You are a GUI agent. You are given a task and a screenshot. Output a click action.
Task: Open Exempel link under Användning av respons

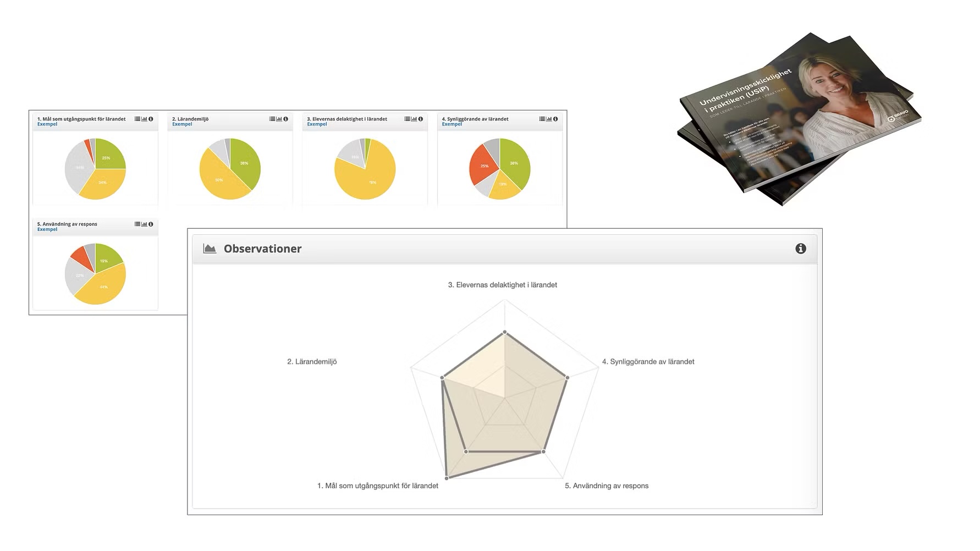click(47, 229)
